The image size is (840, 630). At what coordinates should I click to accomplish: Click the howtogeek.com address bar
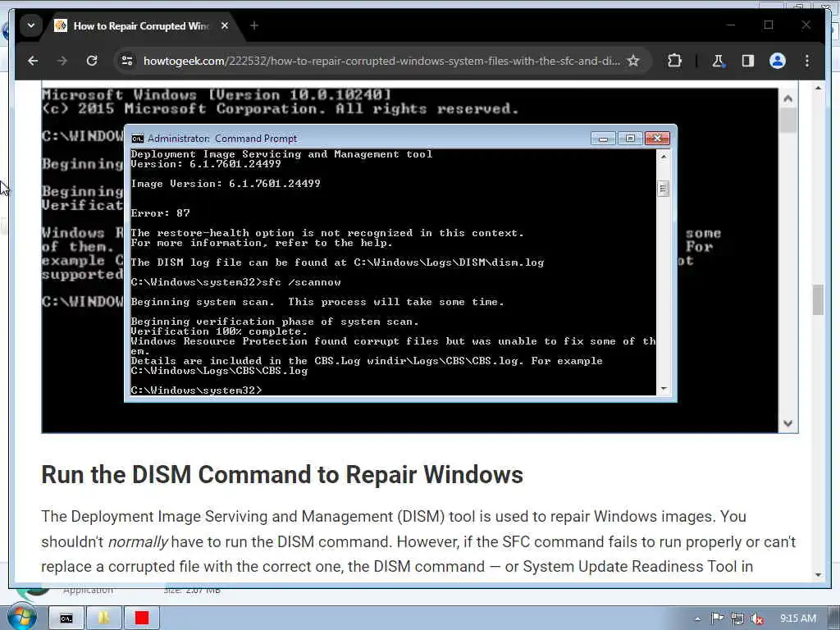(x=381, y=61)
